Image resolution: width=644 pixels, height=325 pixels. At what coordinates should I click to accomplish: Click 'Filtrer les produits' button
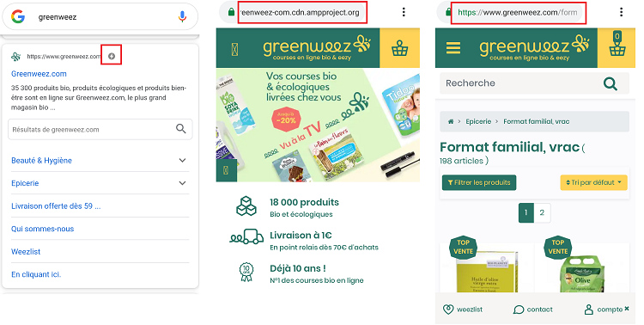(x=479, y=182)
